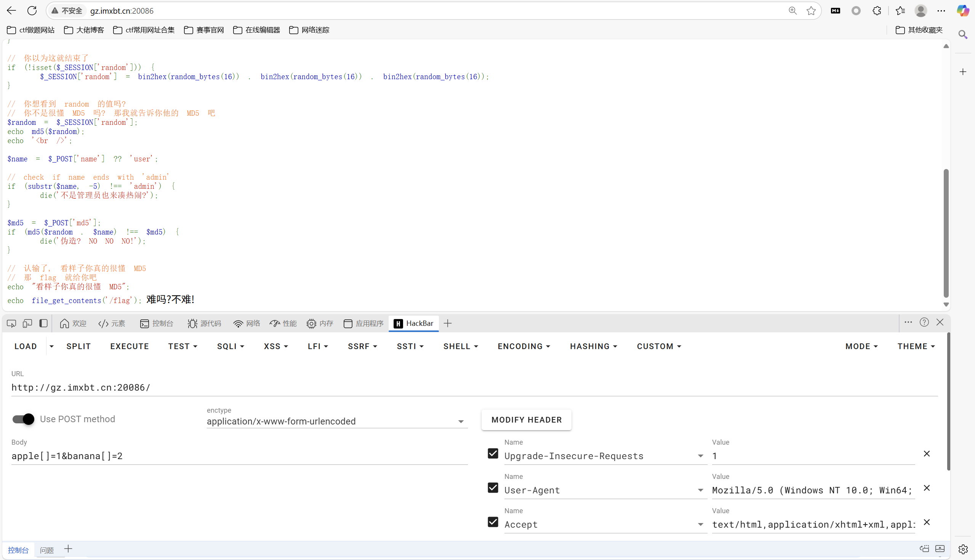Open the SHELL dropdown menu
Viewport: 975px width, 560px height.
(460, 346)
